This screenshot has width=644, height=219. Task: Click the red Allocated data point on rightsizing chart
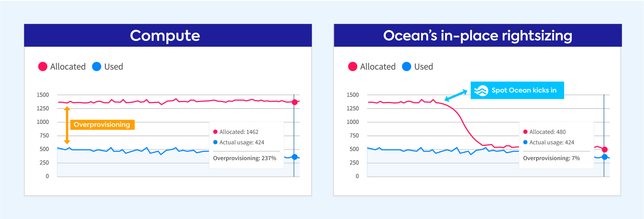(x=604, y=150)
